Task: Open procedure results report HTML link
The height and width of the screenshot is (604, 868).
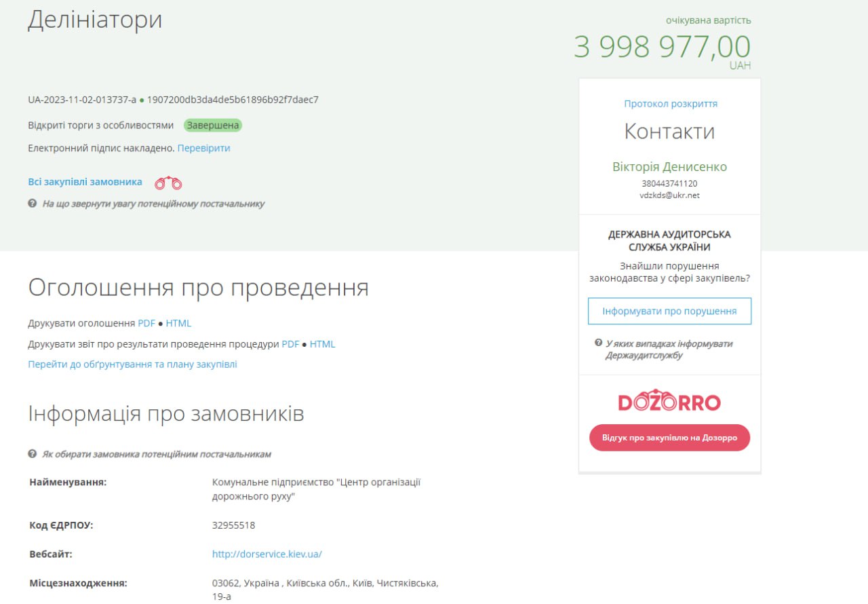Action: tap(322, 344)
